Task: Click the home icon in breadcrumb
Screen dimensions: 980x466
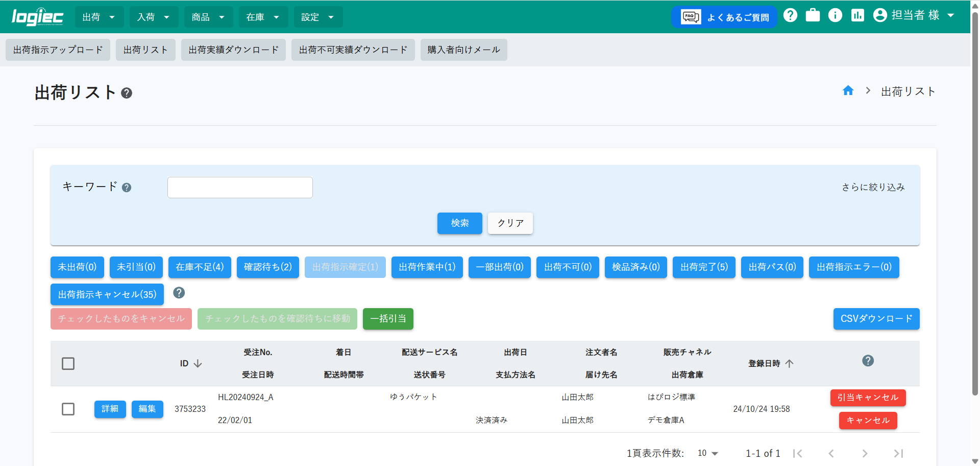Action: (848, 91)
